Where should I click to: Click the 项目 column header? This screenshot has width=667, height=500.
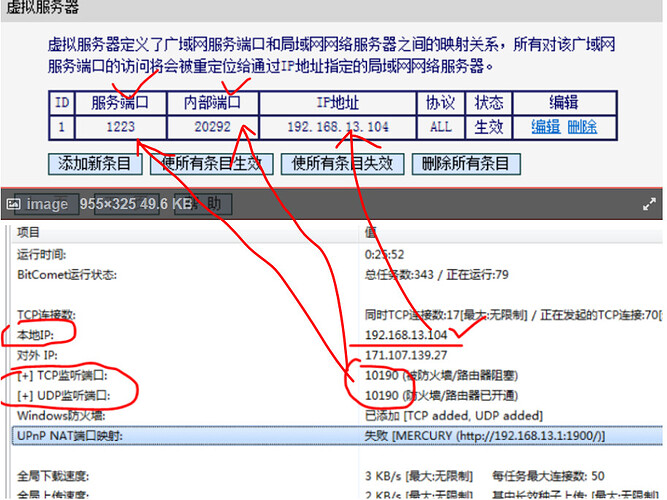pyautogui.click(x=30, y=232)
